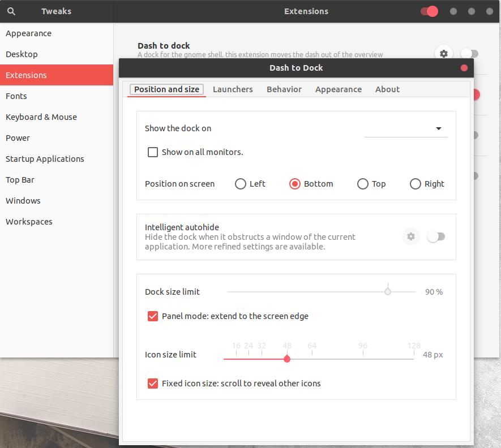Image resolution: width=501 pixels, height=448 pixels.
Task: Toggle the global Extensions switch in header
Action: click(x=429, y=11)
